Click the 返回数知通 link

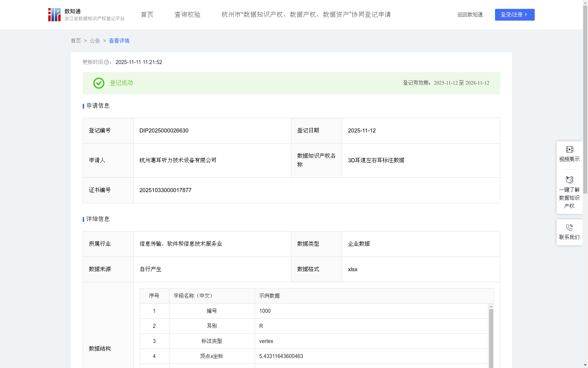(470, 15)
